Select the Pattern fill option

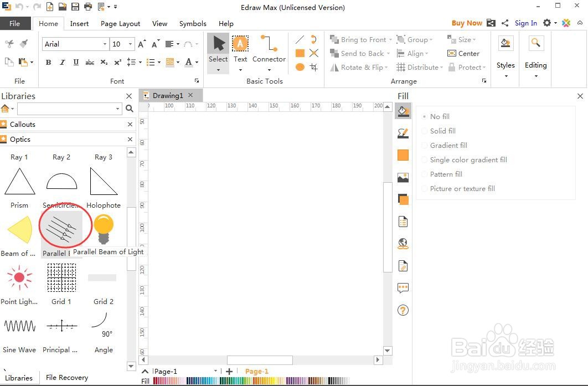pos(442,174)
